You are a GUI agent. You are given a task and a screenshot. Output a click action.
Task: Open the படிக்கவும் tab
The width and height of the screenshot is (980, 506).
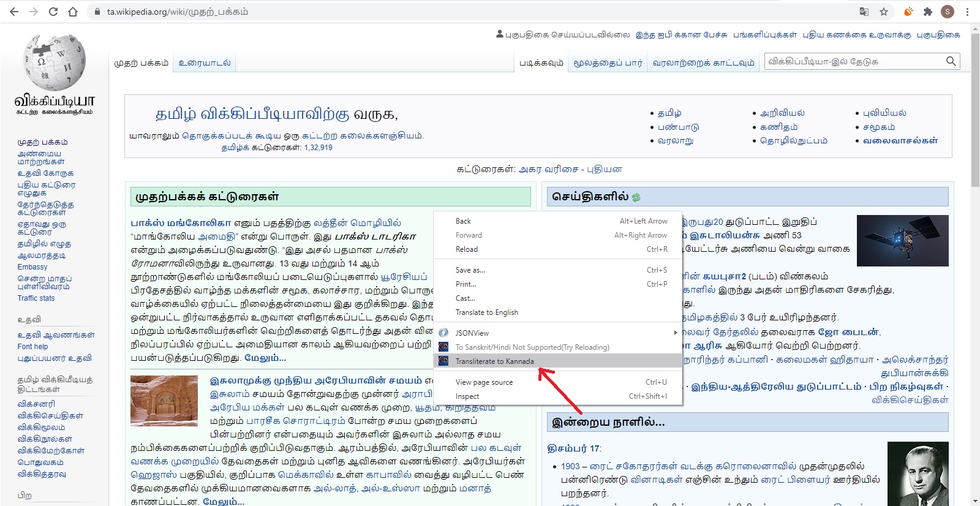click(541, 62)
